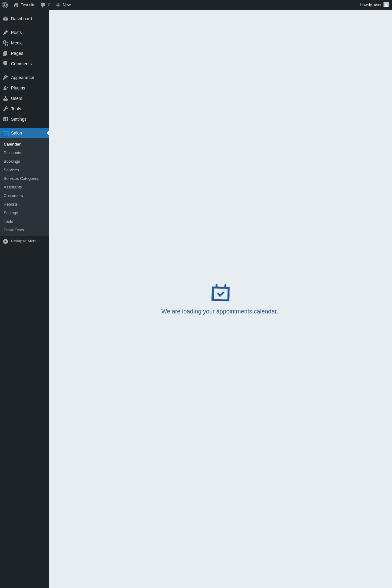Click the plus icon next to New
Viewport: 392px width, 588px height.
point(58,5)
